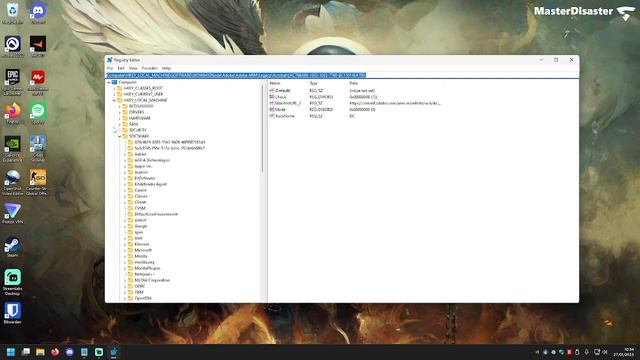
Task: Expand the Microsoft key under SOFTWARE
Action: (125, 250)
